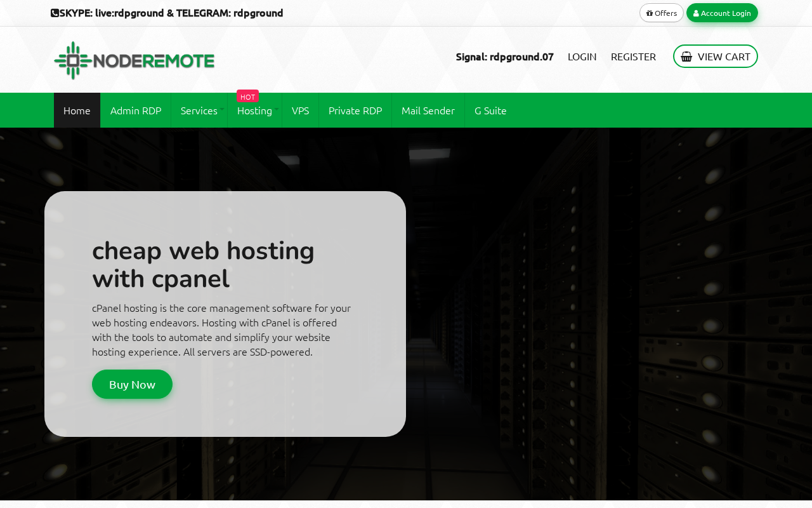Click the gift icon beside Offers
This screenshot has width=812, height=508.
(x=650, y=13)
